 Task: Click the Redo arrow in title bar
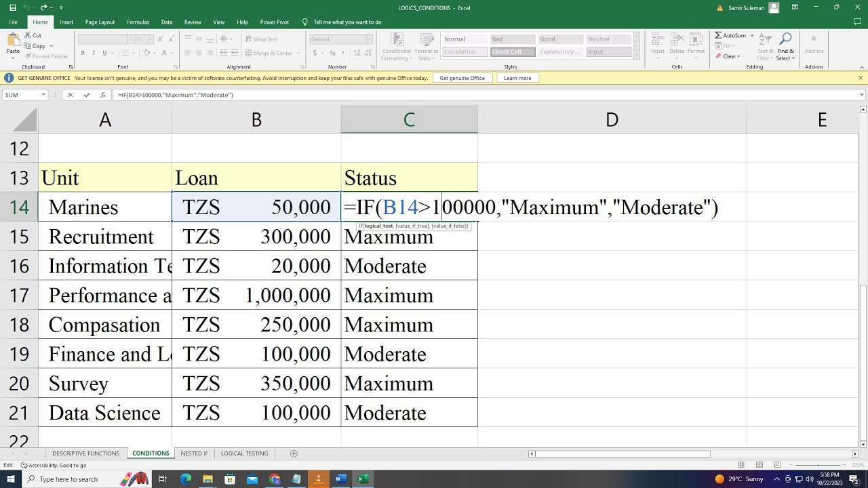coord(43,7)
